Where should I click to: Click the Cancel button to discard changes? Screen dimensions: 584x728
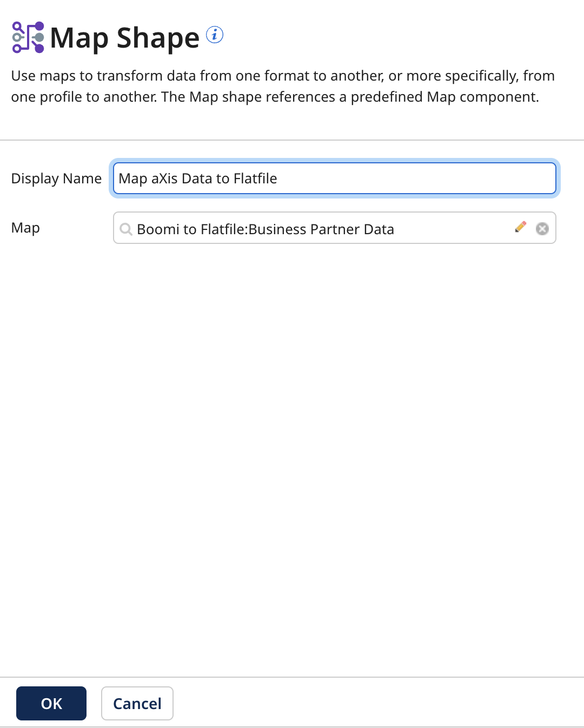click(x=137, y=703)
